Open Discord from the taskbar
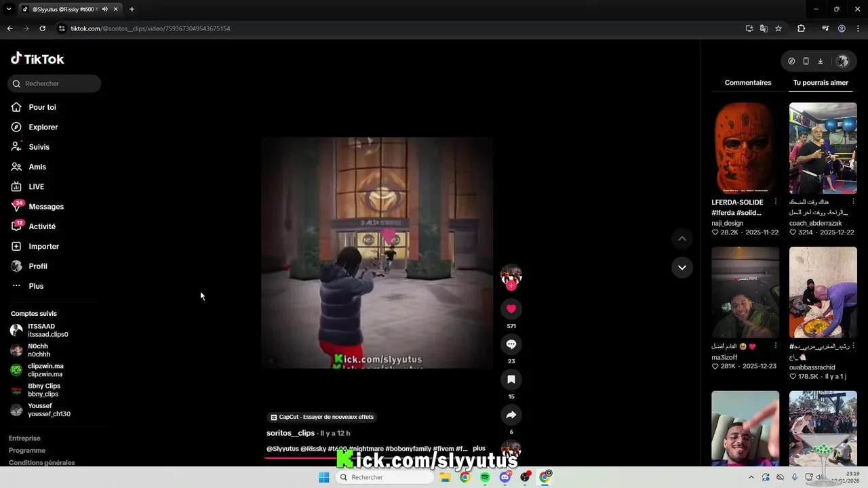This screenshot has height=488, width=868. tap(505, 477)
